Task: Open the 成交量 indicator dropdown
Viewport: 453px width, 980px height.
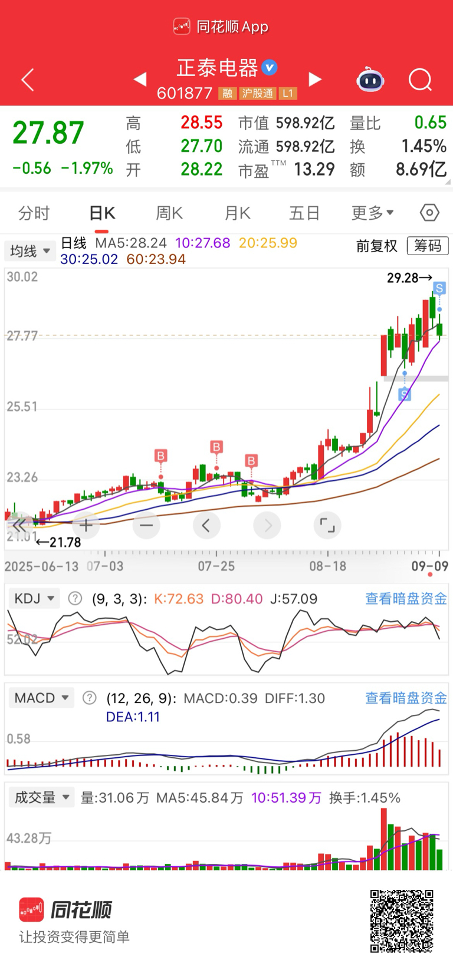Action: [41, 798]
